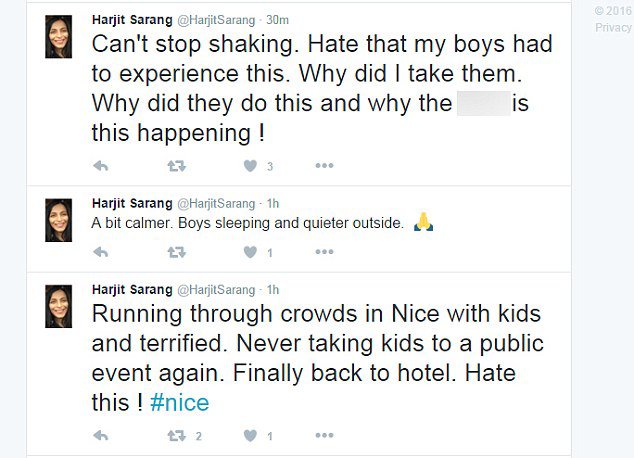Like the "Running through crowds" tweet
The image size is (634, 458).
(249, 435)
